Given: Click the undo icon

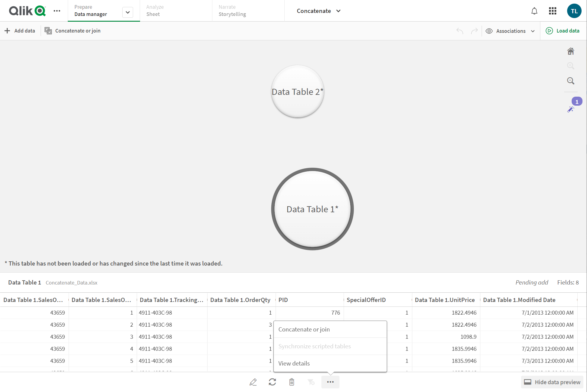Looking at the screenshot, I should click(460, 31).
